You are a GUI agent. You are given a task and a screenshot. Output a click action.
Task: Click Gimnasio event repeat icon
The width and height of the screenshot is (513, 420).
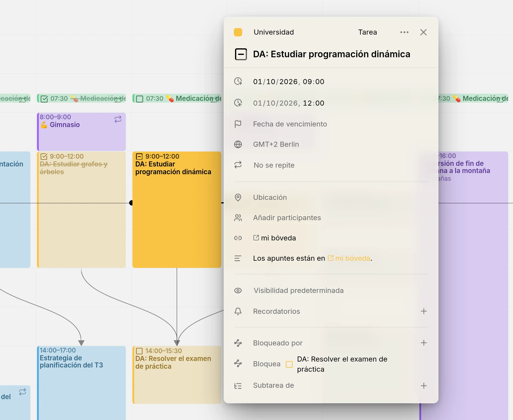tap(118, 119)
